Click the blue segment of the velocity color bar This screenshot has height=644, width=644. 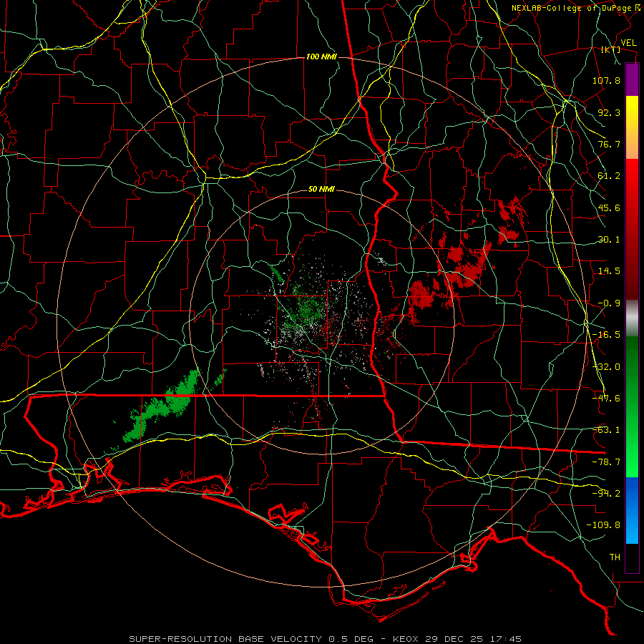coord(632,510)
